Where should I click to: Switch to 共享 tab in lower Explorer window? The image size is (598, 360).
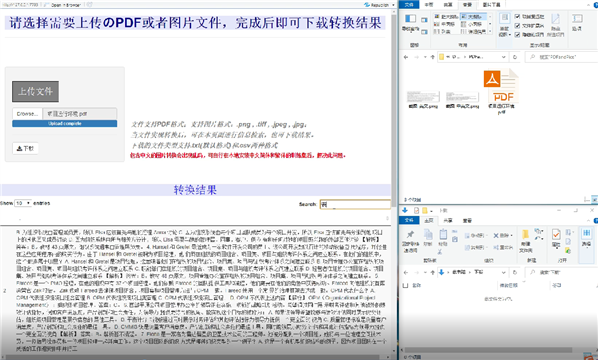click(448, 220)
